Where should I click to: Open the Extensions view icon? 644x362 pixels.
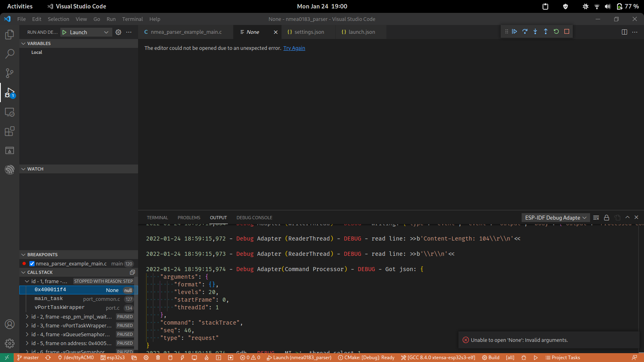[x=9, y=131]
